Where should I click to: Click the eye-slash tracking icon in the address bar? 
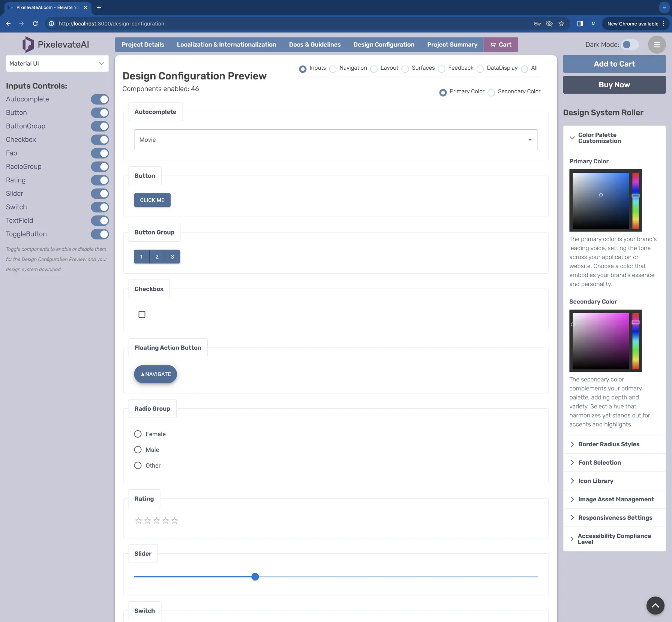pyautogui.click(x=549, y=24)
